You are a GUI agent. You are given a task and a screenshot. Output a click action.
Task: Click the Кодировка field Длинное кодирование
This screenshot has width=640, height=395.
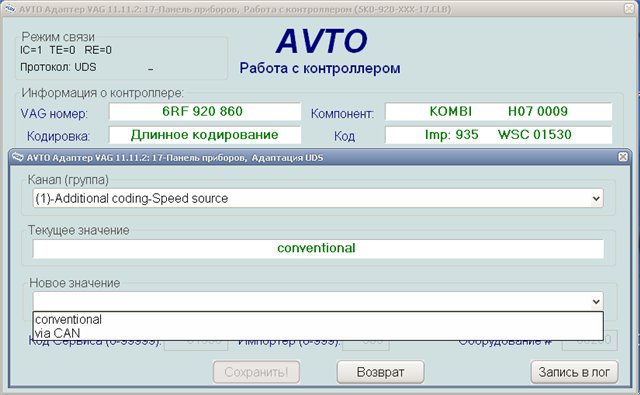(x=204, y=135)
